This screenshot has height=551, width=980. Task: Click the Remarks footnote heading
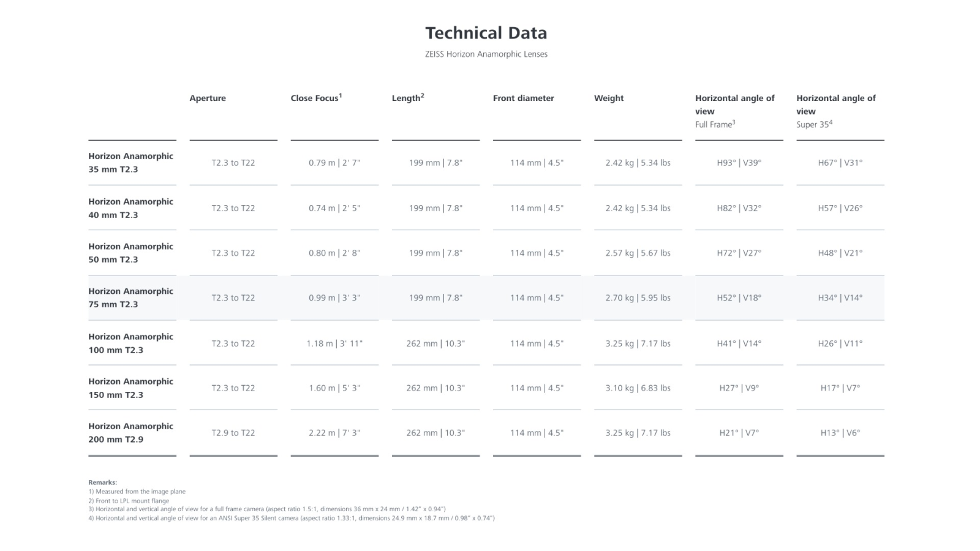click(102, 482)
